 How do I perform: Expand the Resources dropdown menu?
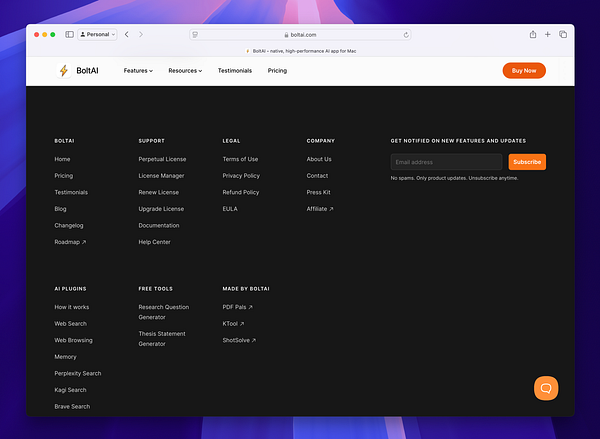[185, 71]
